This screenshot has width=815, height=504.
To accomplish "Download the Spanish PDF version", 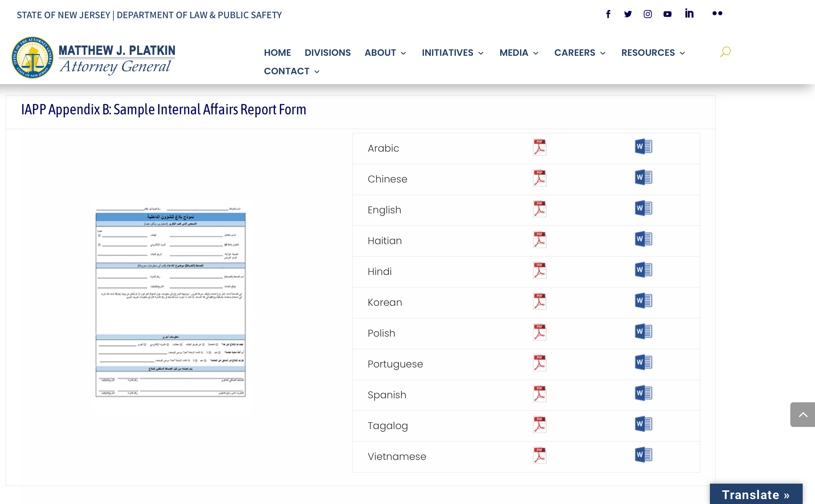I will click(539, 394).
